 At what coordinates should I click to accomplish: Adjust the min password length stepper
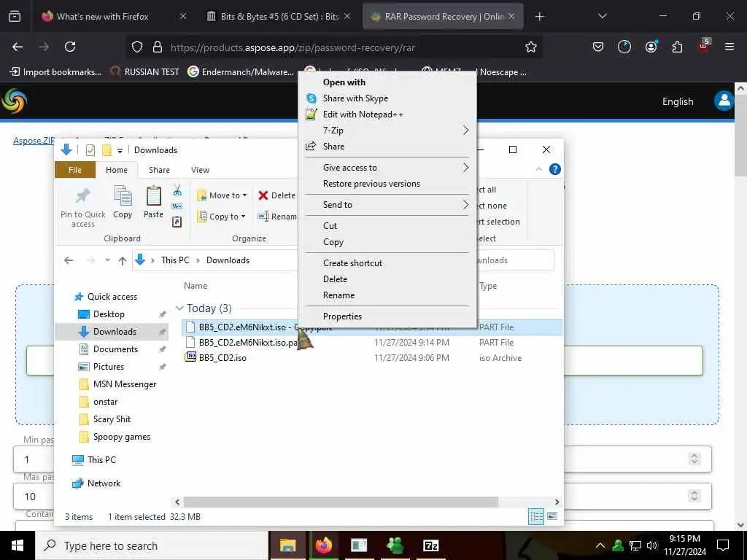694,459
